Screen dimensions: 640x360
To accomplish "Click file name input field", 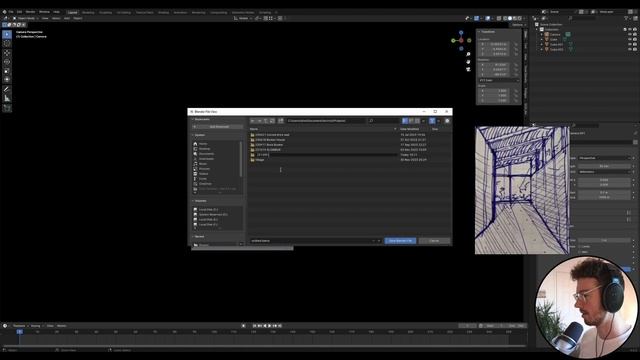I will coord(316,241).
